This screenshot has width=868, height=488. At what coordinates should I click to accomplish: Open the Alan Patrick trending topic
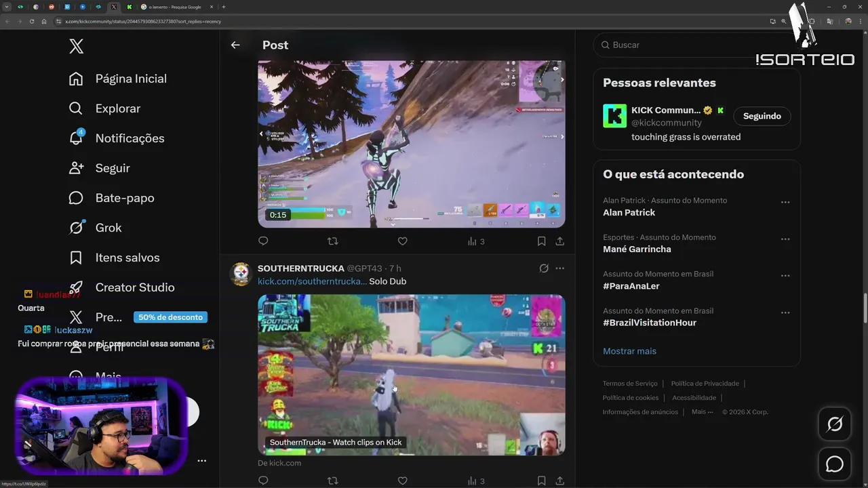tap(629, 212)
